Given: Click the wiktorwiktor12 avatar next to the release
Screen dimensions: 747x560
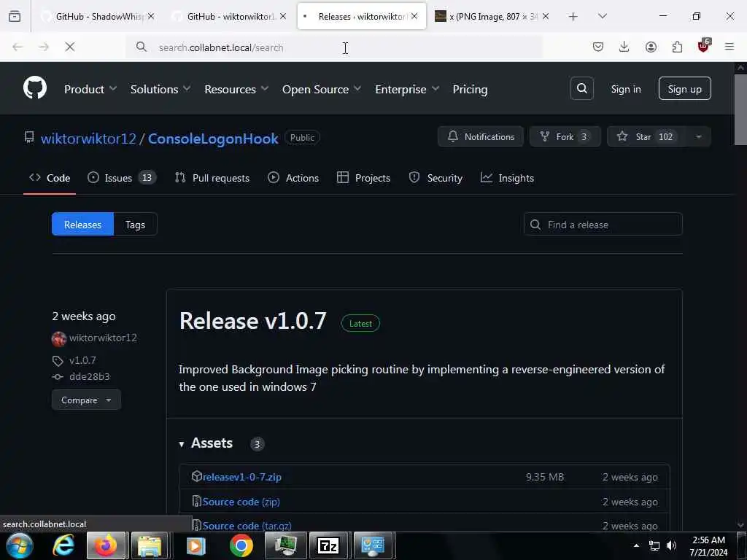Looking at the screenshot, I should 58,338.
